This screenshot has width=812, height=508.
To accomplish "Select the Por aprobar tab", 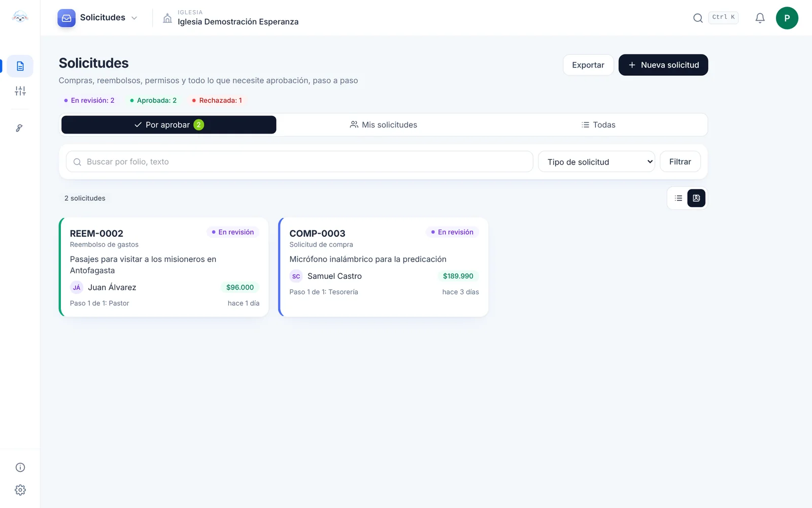I will (169, 125).
